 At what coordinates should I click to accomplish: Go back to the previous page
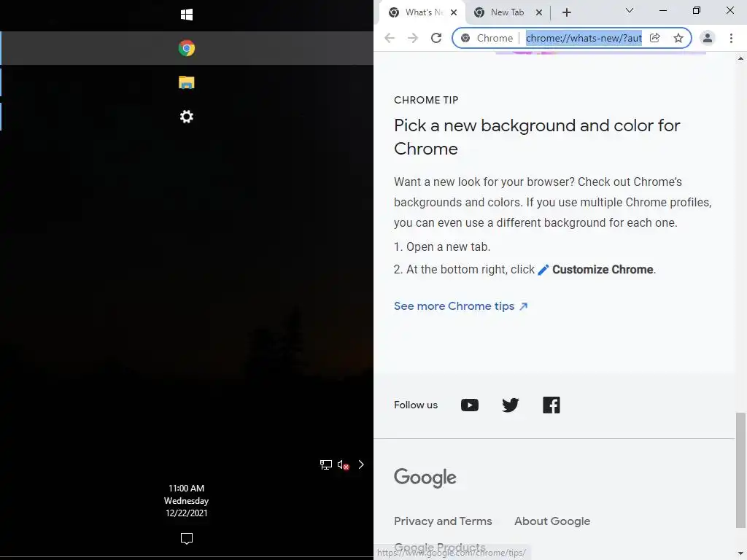390,38
